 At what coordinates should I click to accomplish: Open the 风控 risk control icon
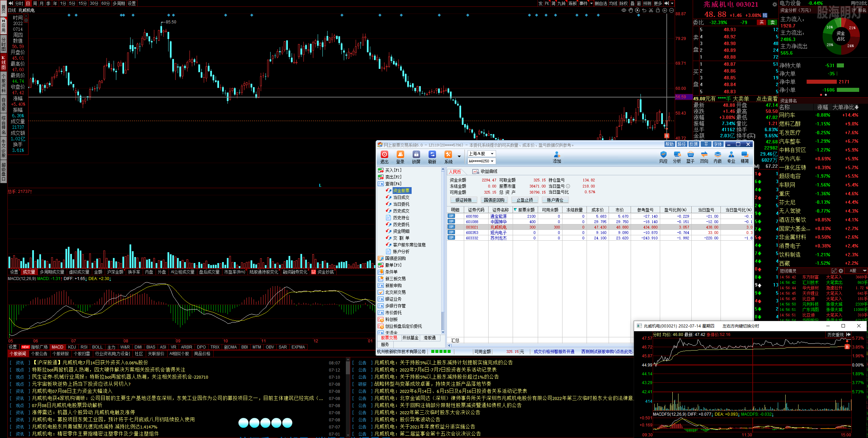[663, 157]
